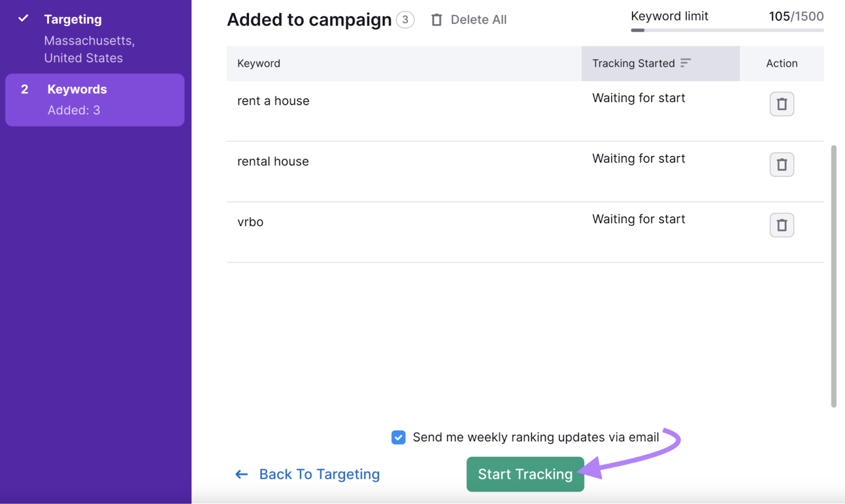Click 'Waiting for start' in rental house row
This screenshot has height=504, width=845.
tap(639, 159)
